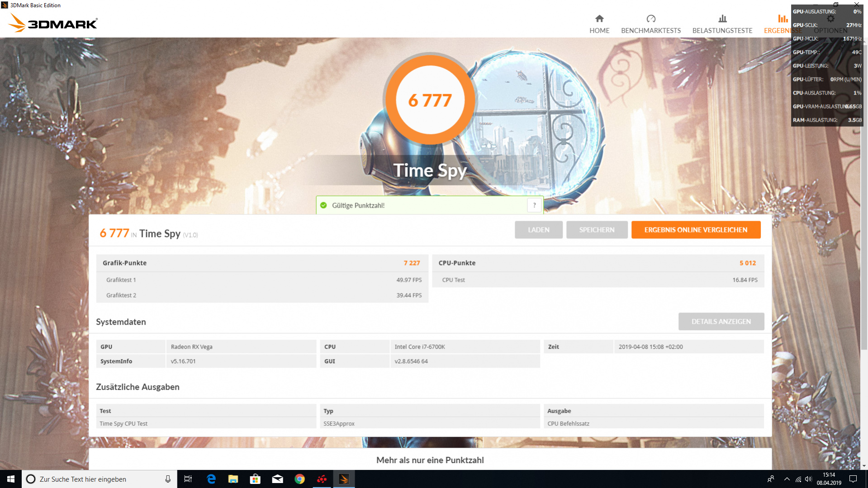The height and width of the screenshot is (488, 868).
Task: Click the 6 777 score circle
Action: pyautogui.click(x=430, y=100)
